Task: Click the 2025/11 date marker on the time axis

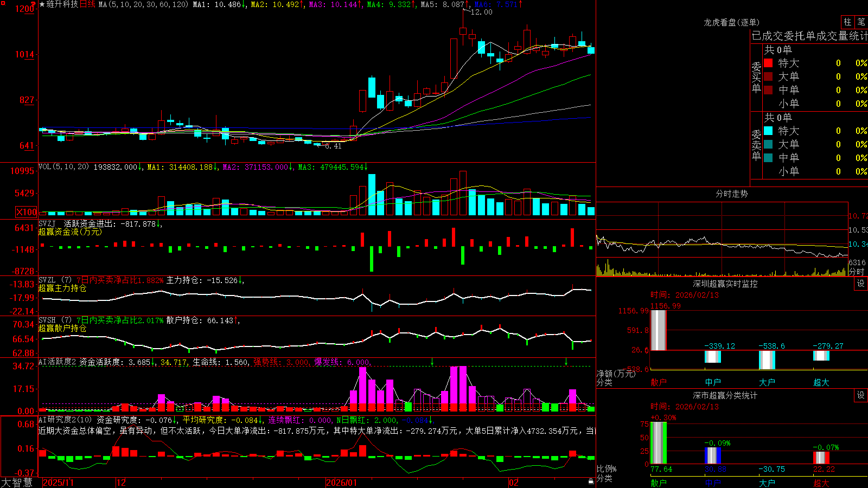Action: pos(58,483)
